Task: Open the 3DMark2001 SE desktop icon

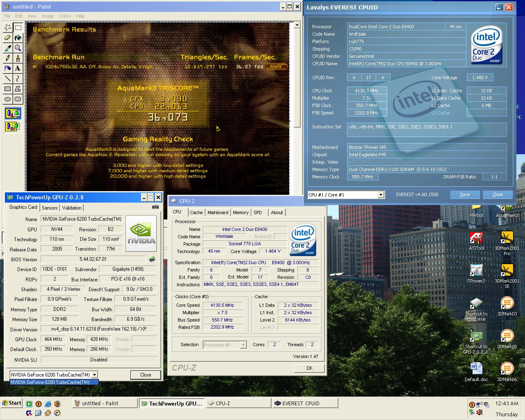Action: click(507, 276)
